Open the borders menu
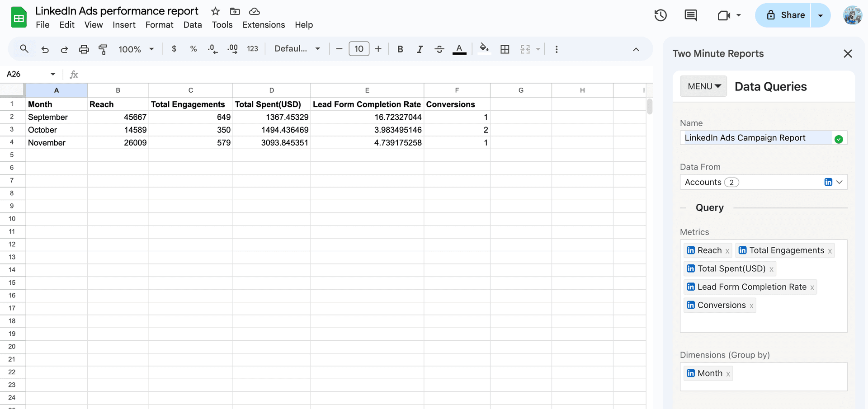Screen dimensions: 868x409 click(505, 49)
